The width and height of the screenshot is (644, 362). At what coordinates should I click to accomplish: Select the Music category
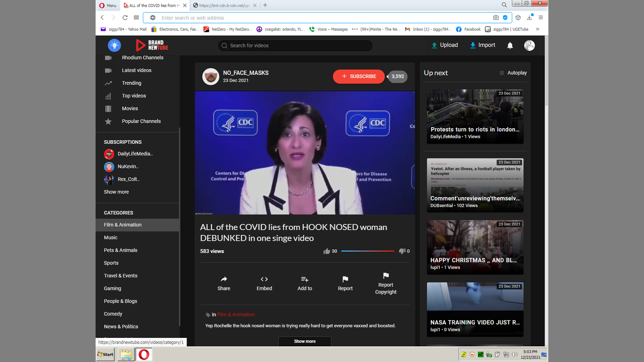click(x=111, y=237)
